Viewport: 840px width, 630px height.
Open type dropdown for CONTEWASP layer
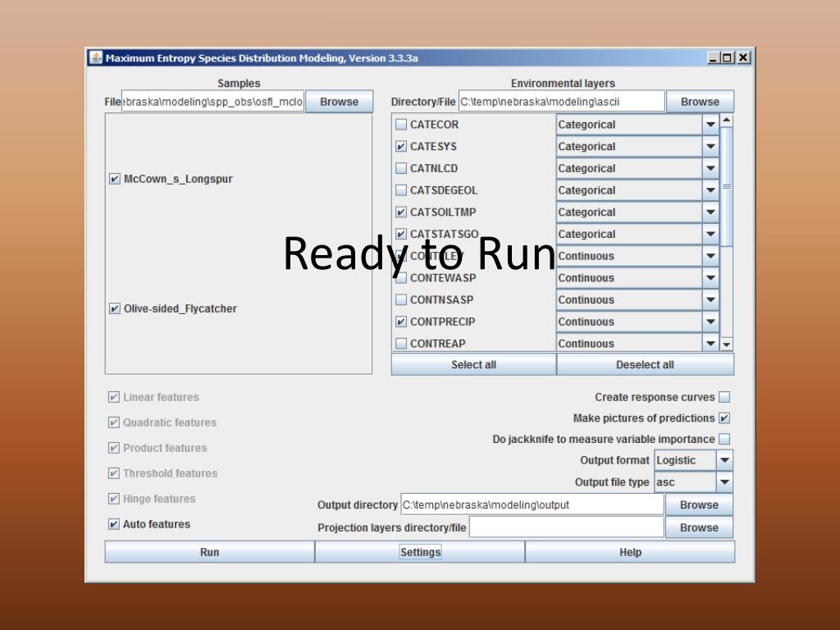[710, 278]
